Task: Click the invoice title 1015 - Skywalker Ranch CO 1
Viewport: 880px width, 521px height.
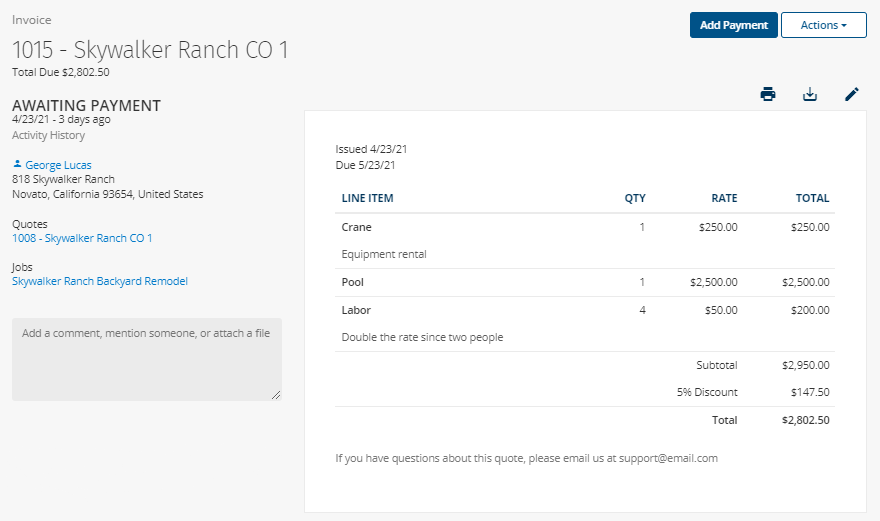Action: [150, 50]
